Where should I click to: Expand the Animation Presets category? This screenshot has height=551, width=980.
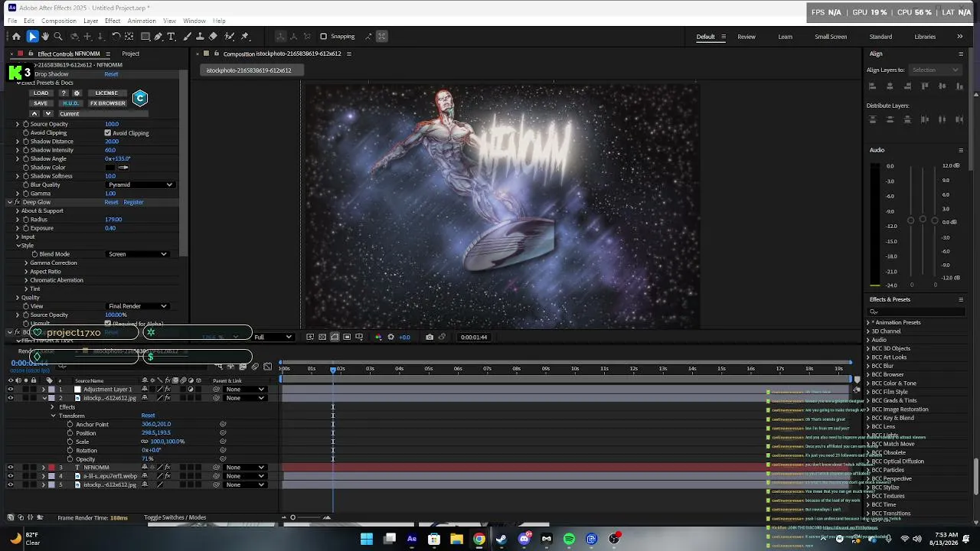coord(868,323)
